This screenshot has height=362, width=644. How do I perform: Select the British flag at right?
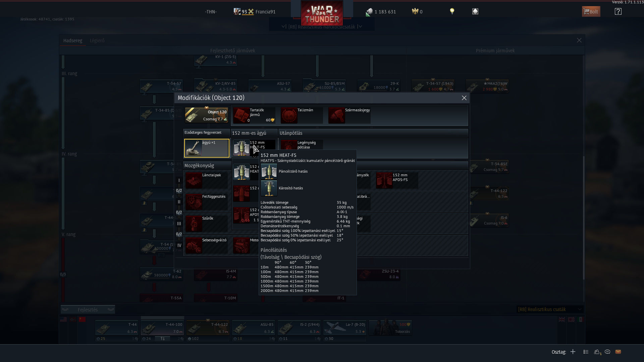pos(562,319)
